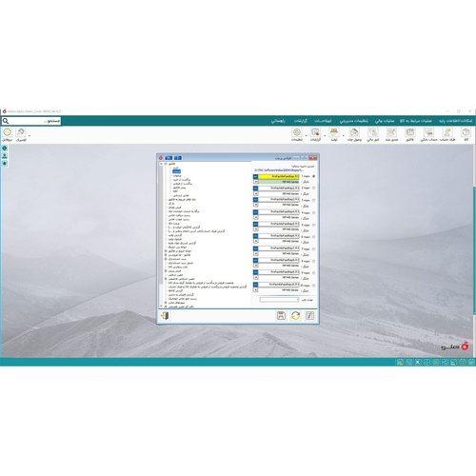Open the printer dropdown under نمونه 2
The image size is (476, 476).
click(x=256, y=193)
